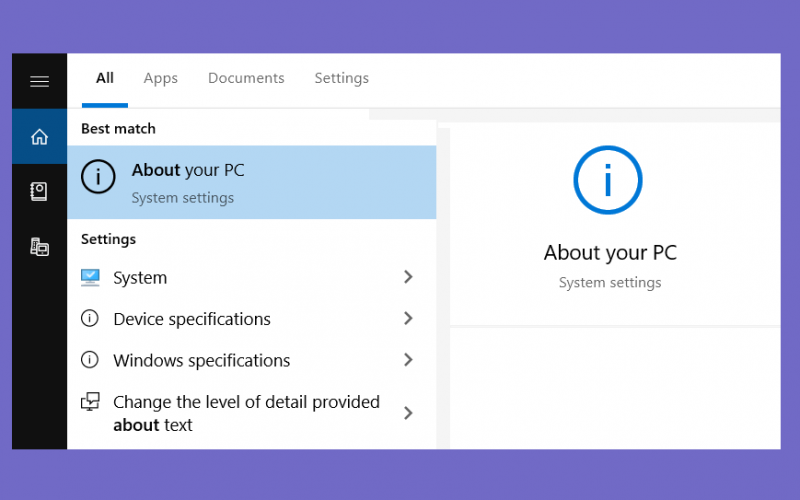
Task: Click the large blue info icon in preview pane
Action: pyautogui.click(x=608, y=180)
